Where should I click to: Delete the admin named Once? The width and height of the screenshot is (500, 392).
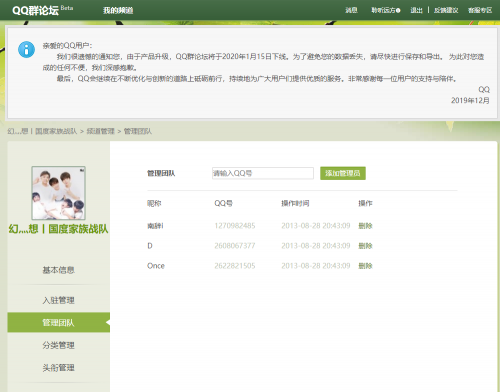click(365, 266)
